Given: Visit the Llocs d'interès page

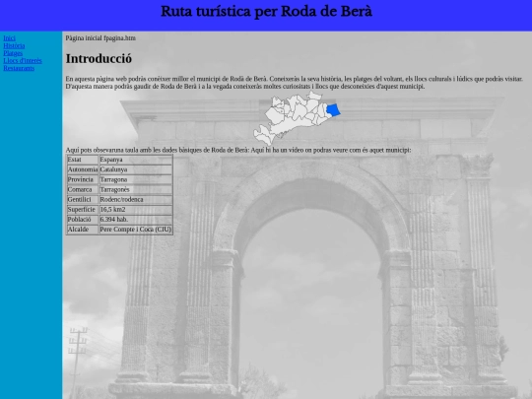Looking at the screenshot, I should point(23,60).
